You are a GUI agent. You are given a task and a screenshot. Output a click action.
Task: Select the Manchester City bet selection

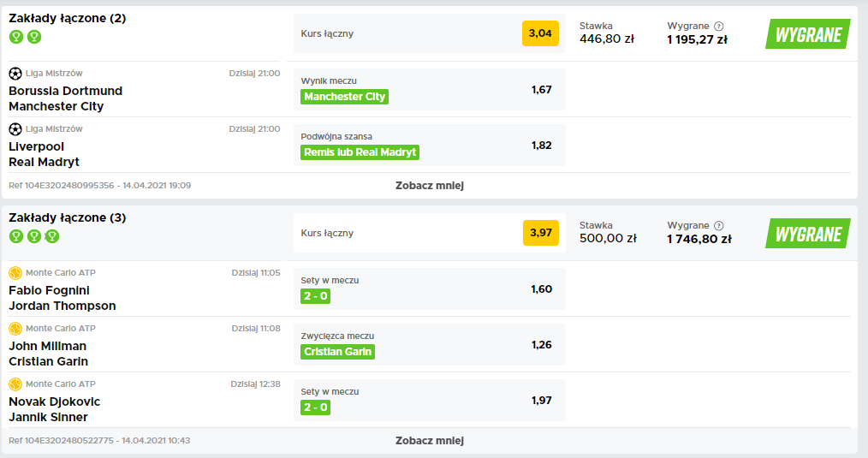coord(344,97)
